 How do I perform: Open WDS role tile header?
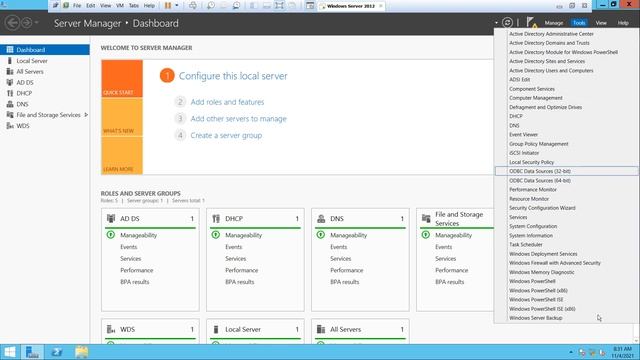tap(150, 329)
